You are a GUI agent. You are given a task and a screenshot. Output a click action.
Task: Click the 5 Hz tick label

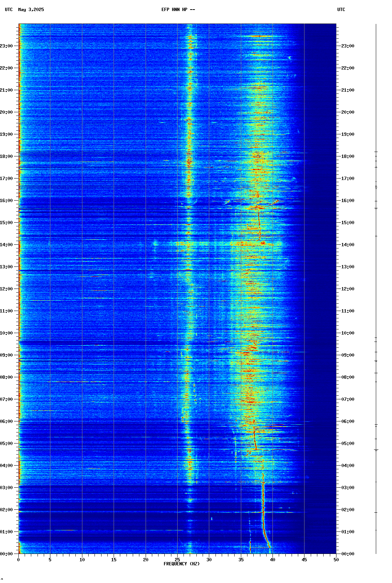[50, 560]
